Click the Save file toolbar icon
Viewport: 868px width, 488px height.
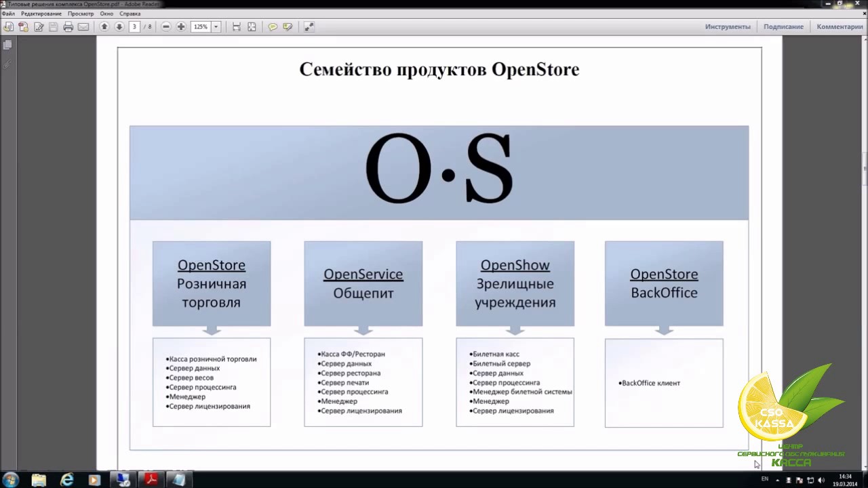click(x=53, y=27)
